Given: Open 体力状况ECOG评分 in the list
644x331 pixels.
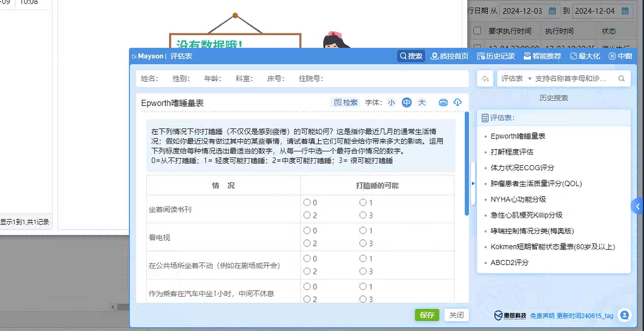Looking at the screenshot, I should click(523, 167).
